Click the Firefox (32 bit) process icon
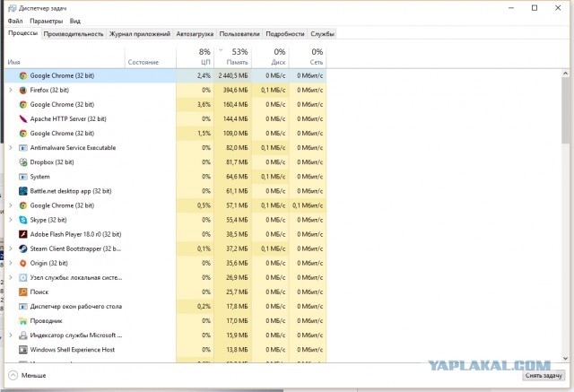The width and height of the screenshot is (574, 392). [x=23, y=90]
